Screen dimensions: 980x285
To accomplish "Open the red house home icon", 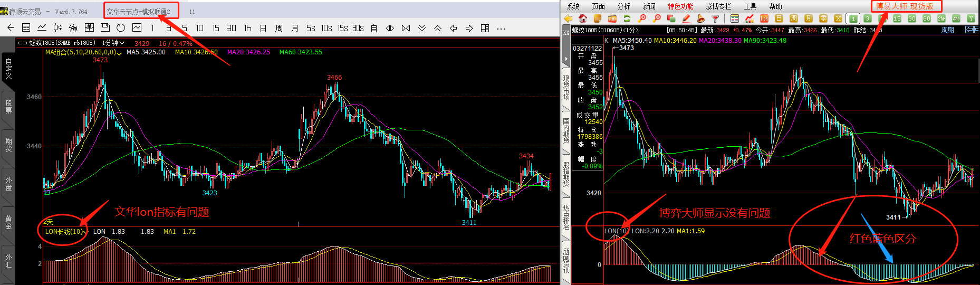I will coord(583,18).
